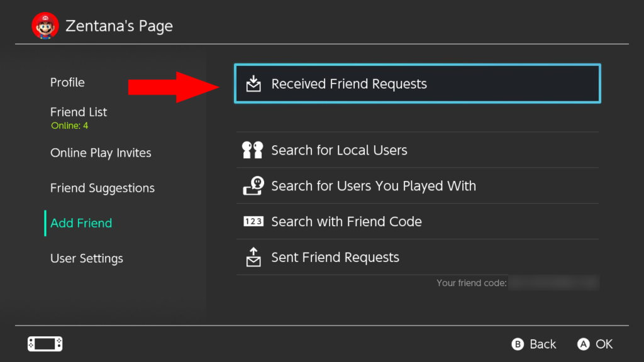Open Received Friend Requests
Image resolution: width=644 pixels, height=362 pixels.
pos(418,84)
